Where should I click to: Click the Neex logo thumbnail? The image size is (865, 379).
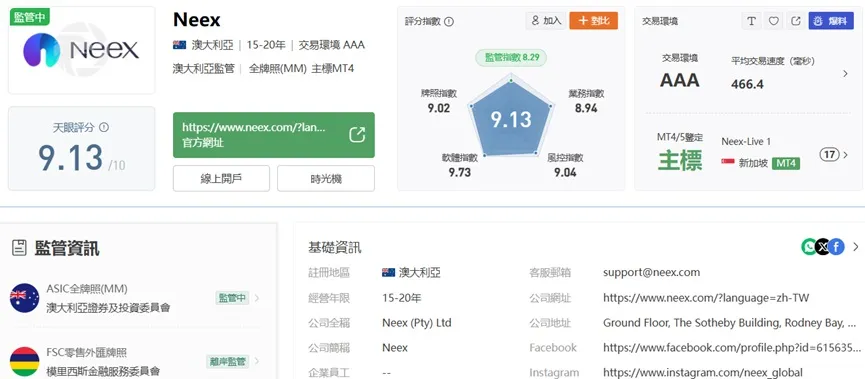coord(81,50)
